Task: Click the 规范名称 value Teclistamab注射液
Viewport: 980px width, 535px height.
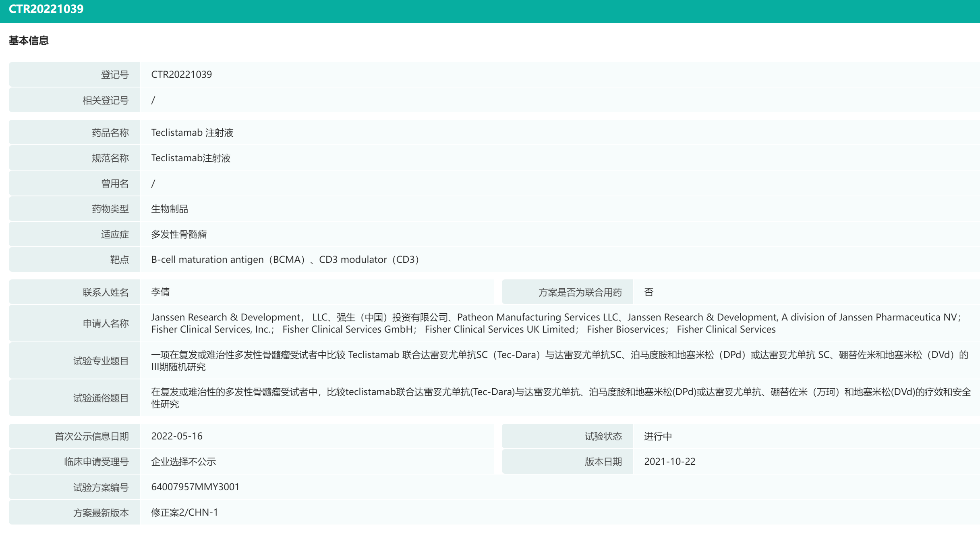Action: [x=191, y=158]
